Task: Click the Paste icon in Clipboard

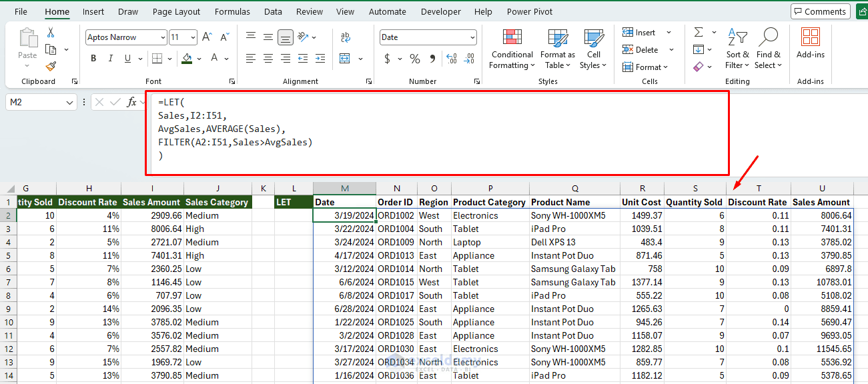Action: point(28,39)
